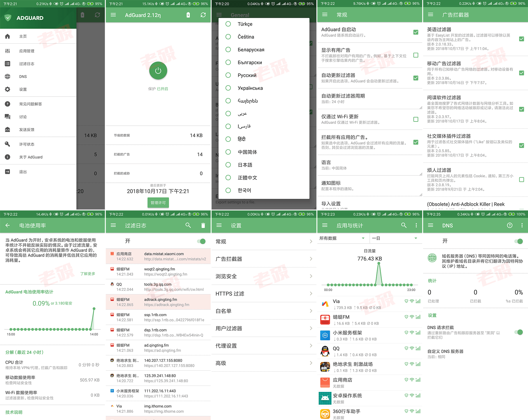Open overflow menu in 应用与统计 toolbar
This screenshot has height=420, width=528.
click(416, 225)
